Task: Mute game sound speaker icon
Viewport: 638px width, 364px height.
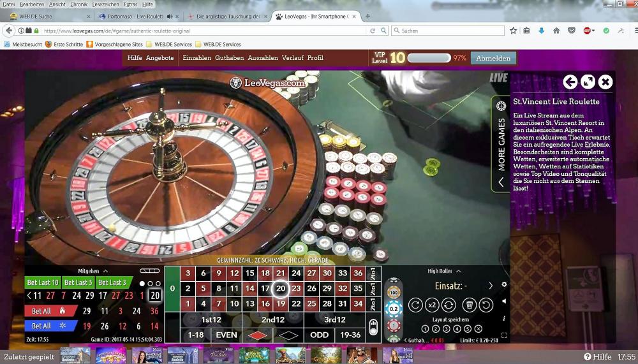Action: [504, 302]
